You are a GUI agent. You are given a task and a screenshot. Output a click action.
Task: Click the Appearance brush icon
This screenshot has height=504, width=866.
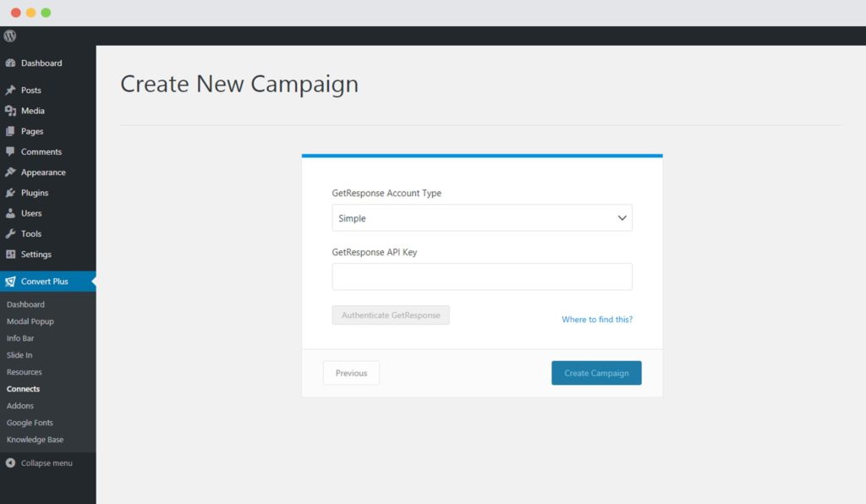[12, 172]
